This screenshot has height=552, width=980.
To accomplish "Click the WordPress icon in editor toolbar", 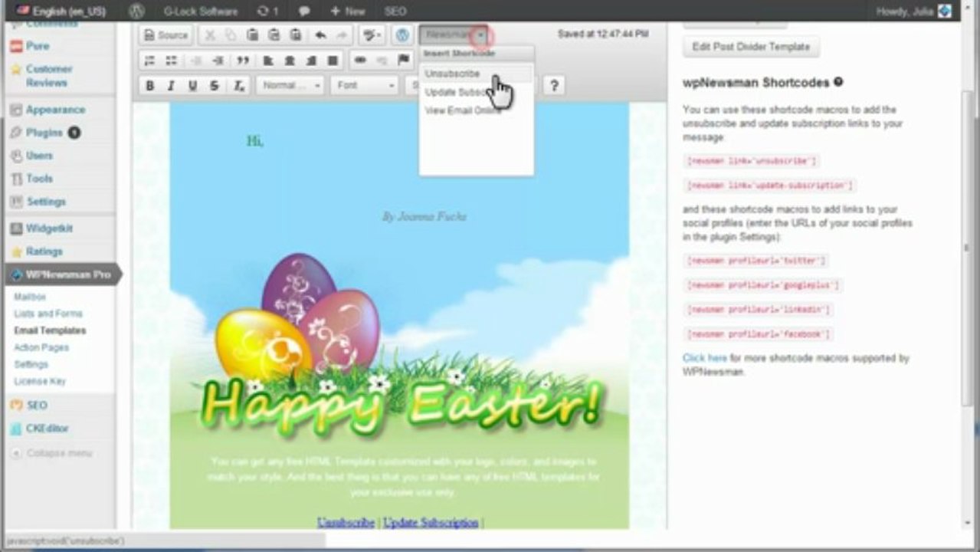I will click(x=402, y=35).
